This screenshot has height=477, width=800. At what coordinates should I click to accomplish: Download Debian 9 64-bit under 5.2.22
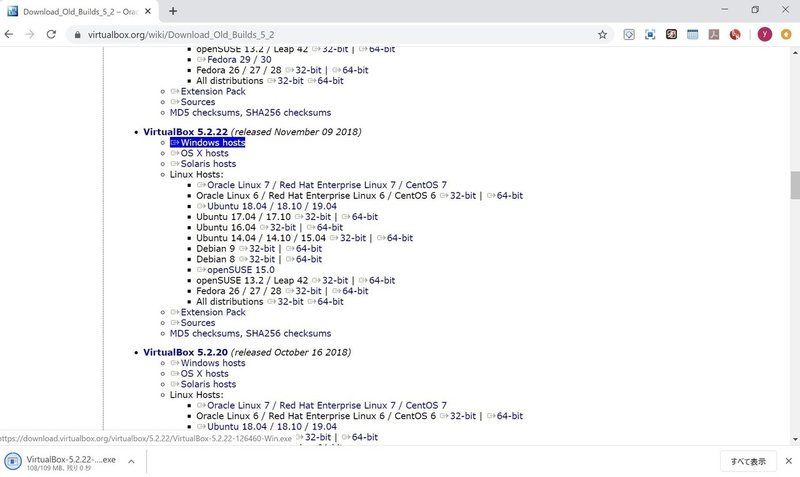pyautogui.click(x=304, y=248)
